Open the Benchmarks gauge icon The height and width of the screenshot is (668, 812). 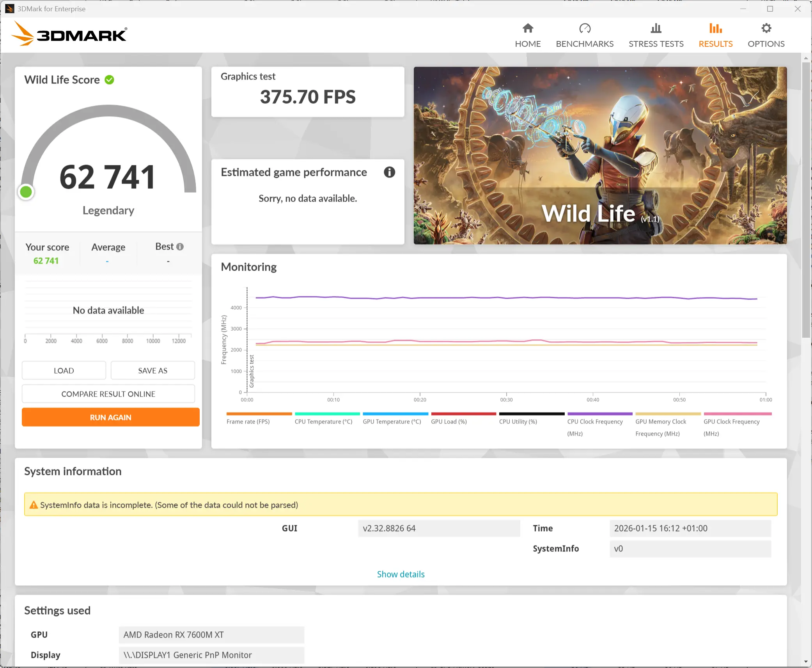click(x=585, y=28)
